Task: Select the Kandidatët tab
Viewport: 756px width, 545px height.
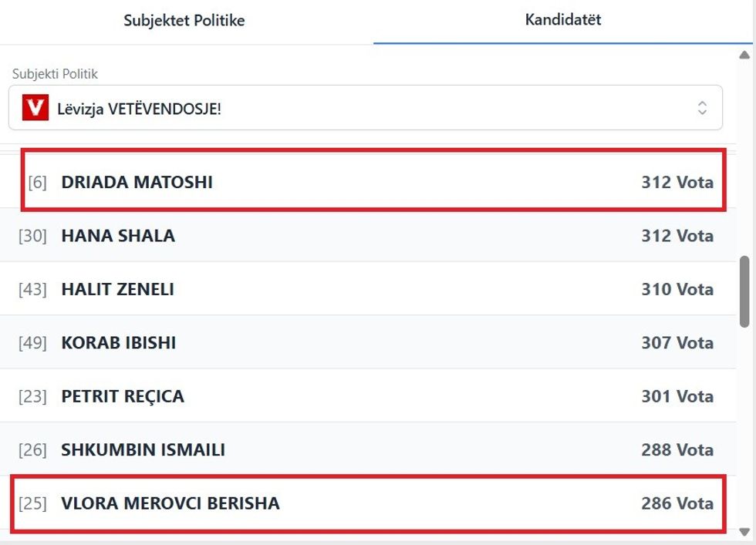Action: (562, 20)
